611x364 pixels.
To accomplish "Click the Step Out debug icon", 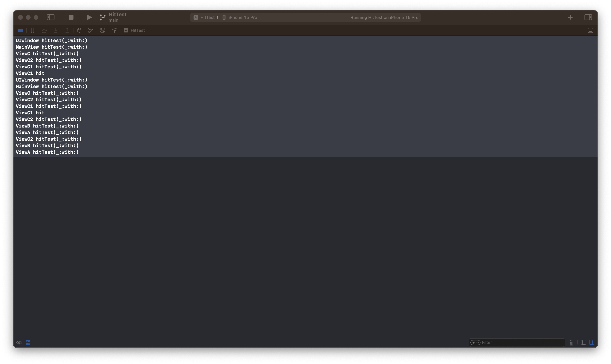I will click(67, 30).
